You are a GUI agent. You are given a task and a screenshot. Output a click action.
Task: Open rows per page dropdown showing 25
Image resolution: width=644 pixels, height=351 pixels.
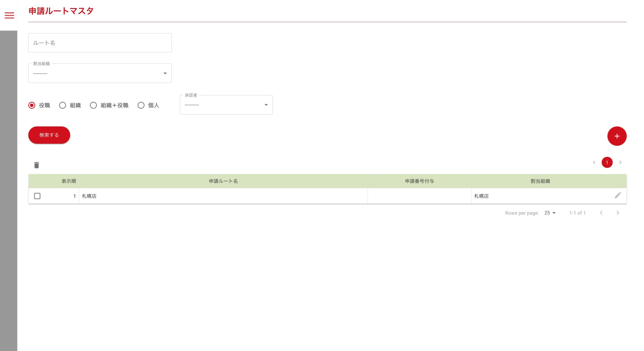pos(550,213)
